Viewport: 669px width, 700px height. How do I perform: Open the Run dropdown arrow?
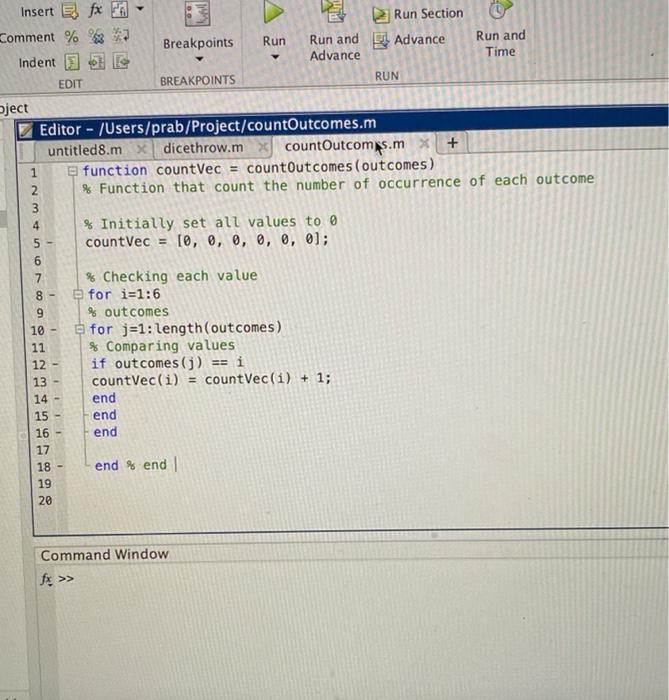click(275, 57)
